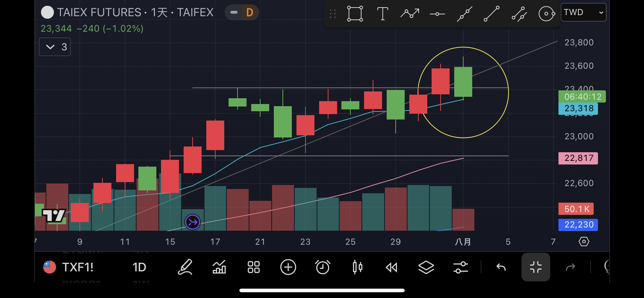Select the rectangle drawing tool
Screen dimensions: 644x298
point(355,14)
